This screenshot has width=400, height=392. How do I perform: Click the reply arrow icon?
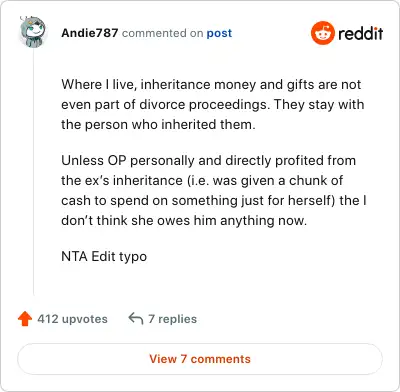click(136, 318)
